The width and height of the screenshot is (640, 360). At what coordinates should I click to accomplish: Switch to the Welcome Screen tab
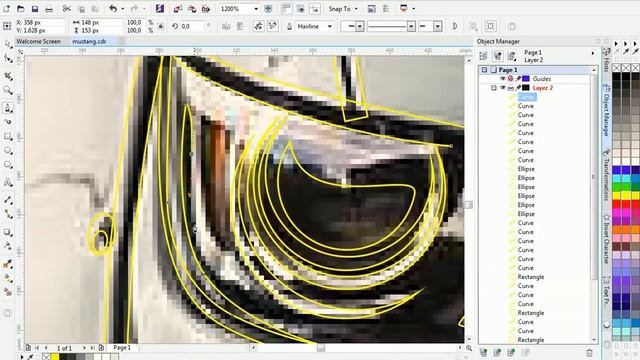coord(38,42)
